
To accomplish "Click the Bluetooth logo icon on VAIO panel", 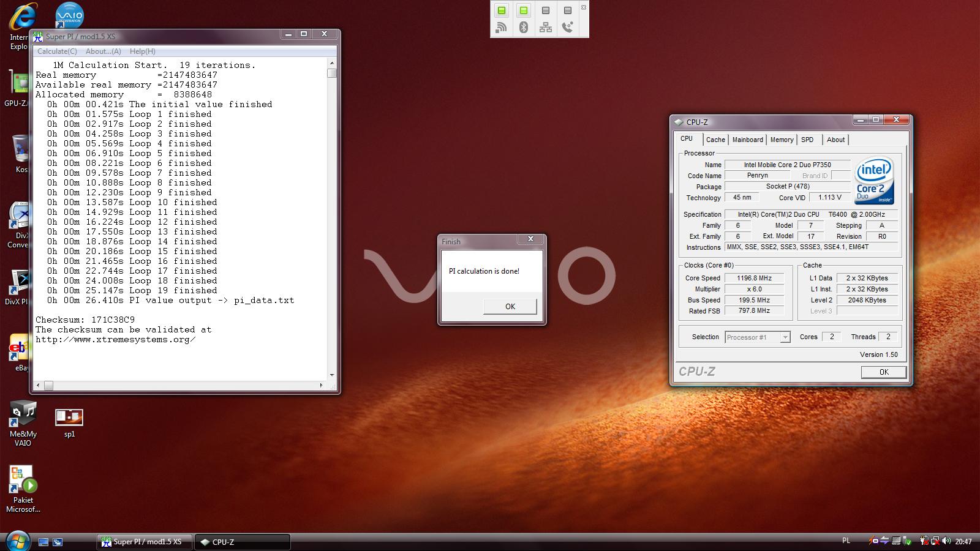I will 524,27.
